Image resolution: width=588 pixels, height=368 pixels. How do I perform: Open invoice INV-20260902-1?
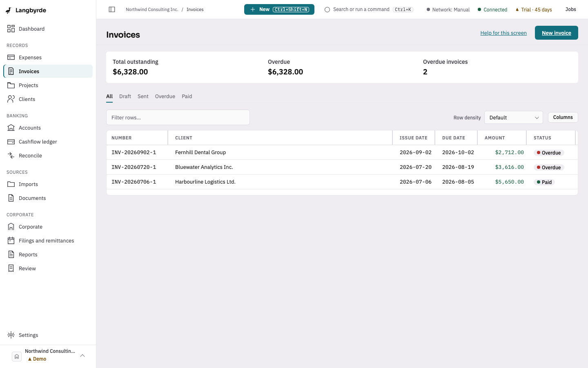pyautogui.click(x=134, y=153)
